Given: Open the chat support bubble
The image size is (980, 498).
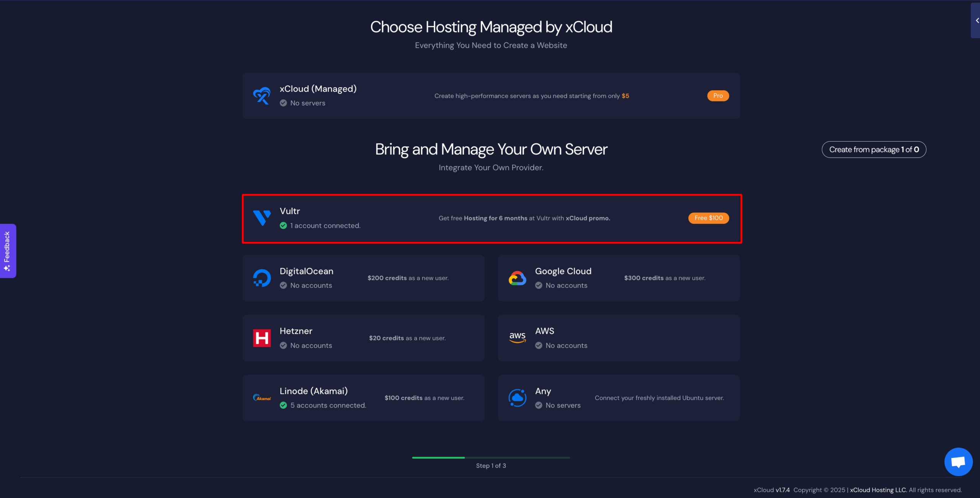Looking at the screenshot, I should coord(958,461).
